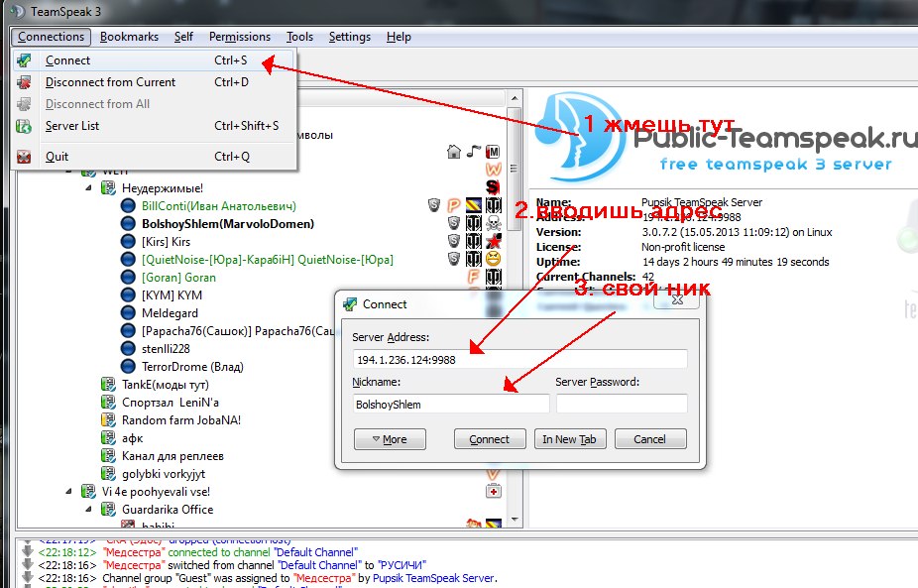Click the In New Tab button
Image resolution: width=918 pixels, height=588 pixels.
570,439
